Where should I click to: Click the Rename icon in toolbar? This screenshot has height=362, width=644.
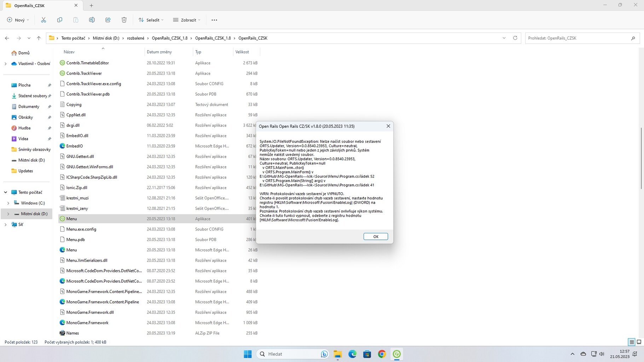[92, 20]
